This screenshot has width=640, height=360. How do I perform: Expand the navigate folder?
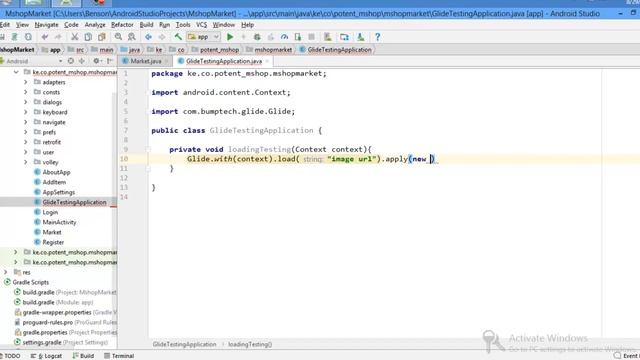26,122
